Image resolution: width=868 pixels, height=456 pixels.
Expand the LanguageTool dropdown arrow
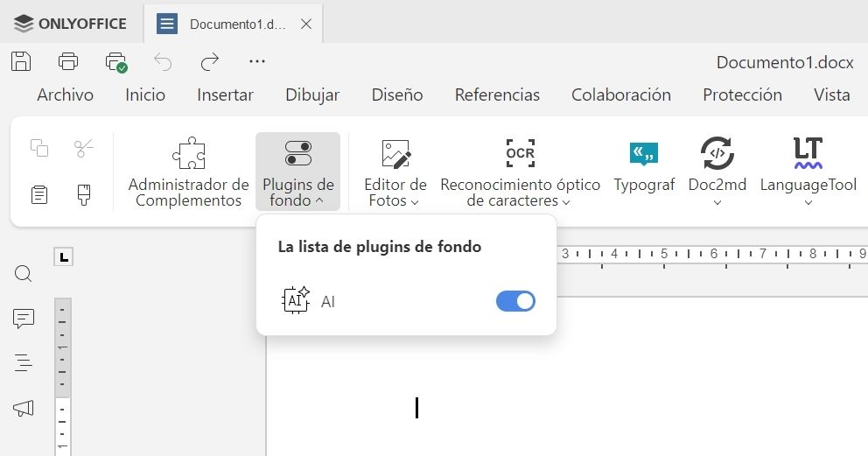click(x=808, y=202)
